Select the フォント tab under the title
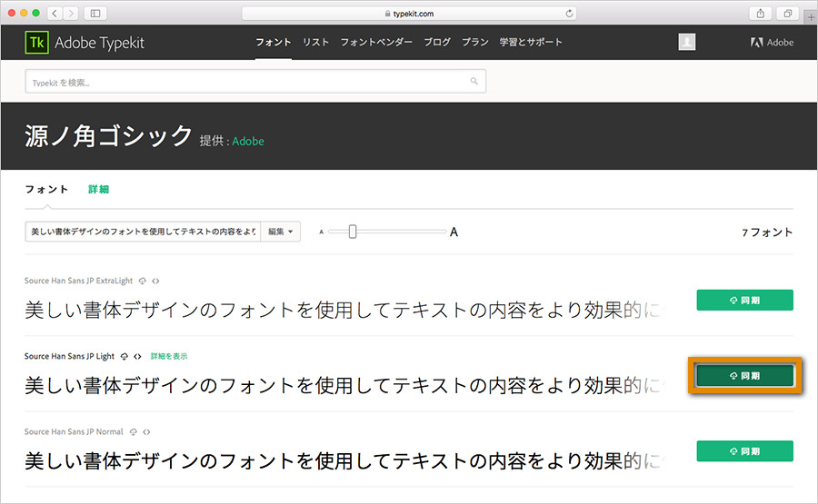Viewport: 818px width, 504px height. (46, 189)
